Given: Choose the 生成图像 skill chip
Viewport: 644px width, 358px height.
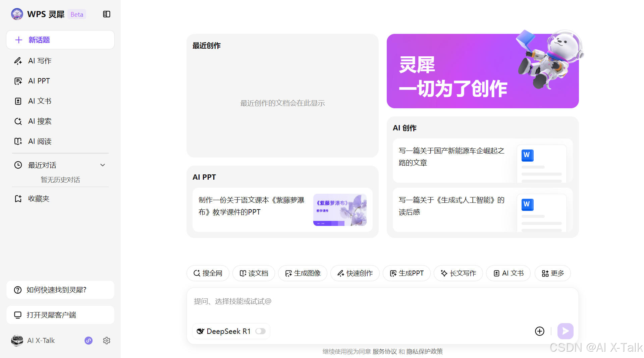Looking at the screenshot, I should click(x=303, y=273).
